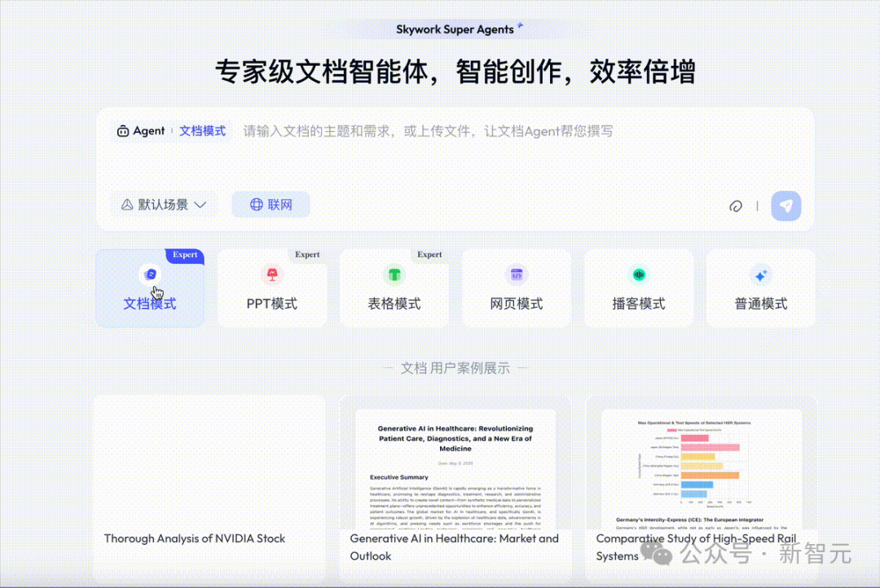This screenshot has width=880, height=588.
Task: Open Generative AI in Healthcare case
Action: (454, 547)
